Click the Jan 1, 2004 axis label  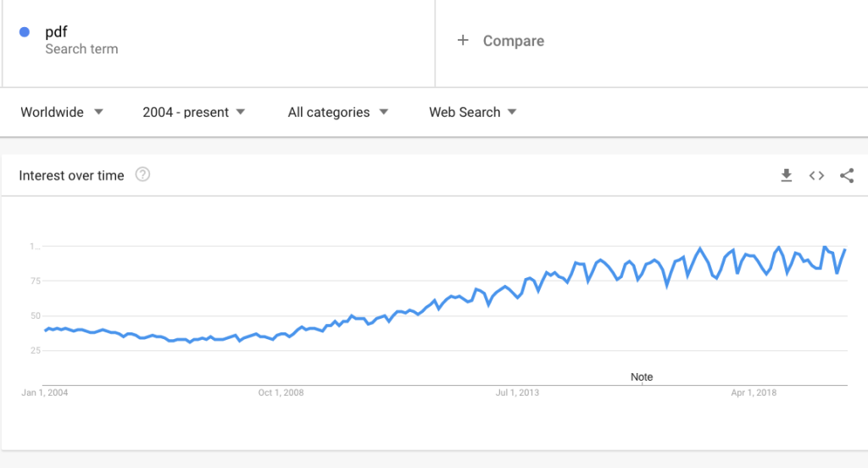pyautogui.click(x=46, y=393)
